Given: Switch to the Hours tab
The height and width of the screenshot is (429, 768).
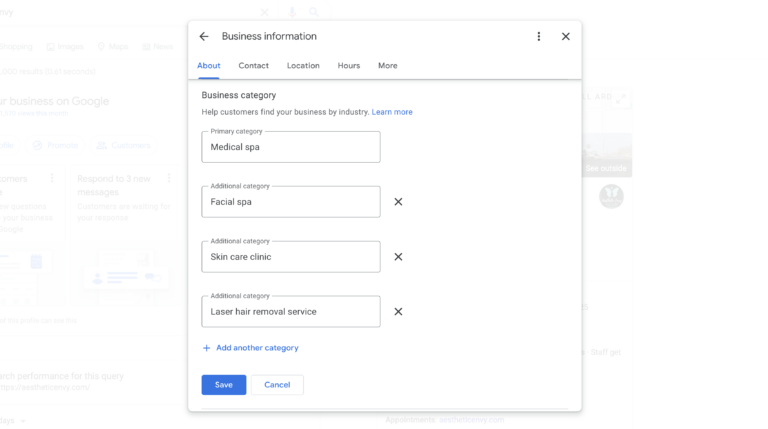Looking at the screenshot, I should pyautogui.click(x=349, y=66).
